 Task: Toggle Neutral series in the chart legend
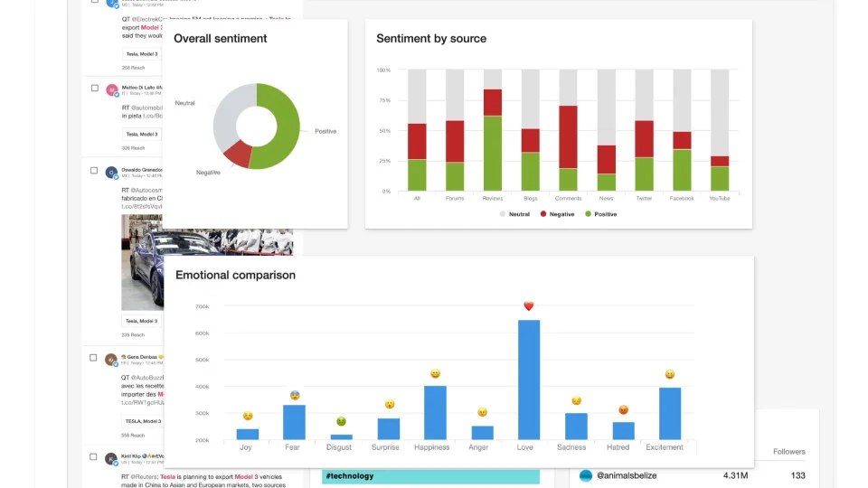tap(514, 214)
